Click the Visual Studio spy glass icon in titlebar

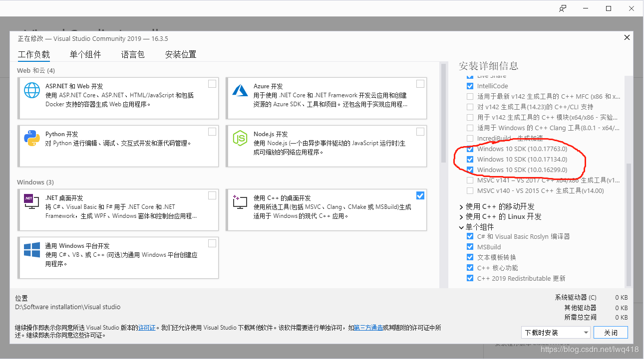coord(562,8)
